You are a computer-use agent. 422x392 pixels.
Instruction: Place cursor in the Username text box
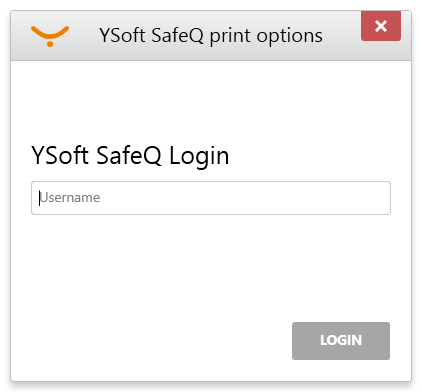click(211, 198)
